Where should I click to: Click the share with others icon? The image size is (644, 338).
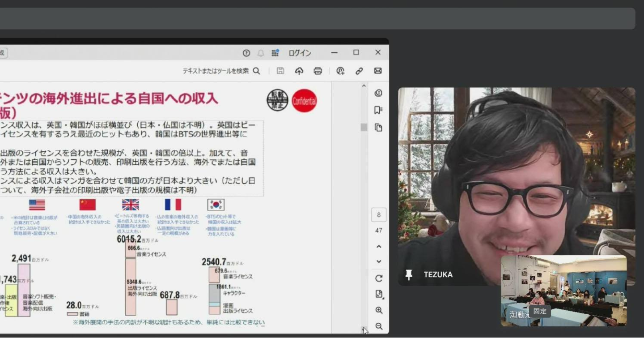click(340, 71)
